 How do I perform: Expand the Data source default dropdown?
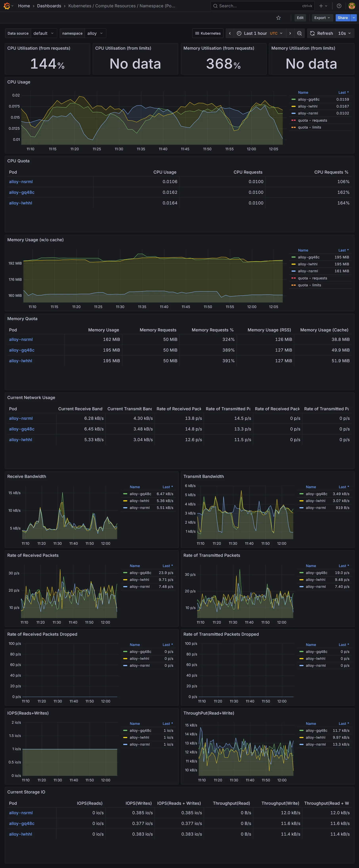(x=43, y=33)
